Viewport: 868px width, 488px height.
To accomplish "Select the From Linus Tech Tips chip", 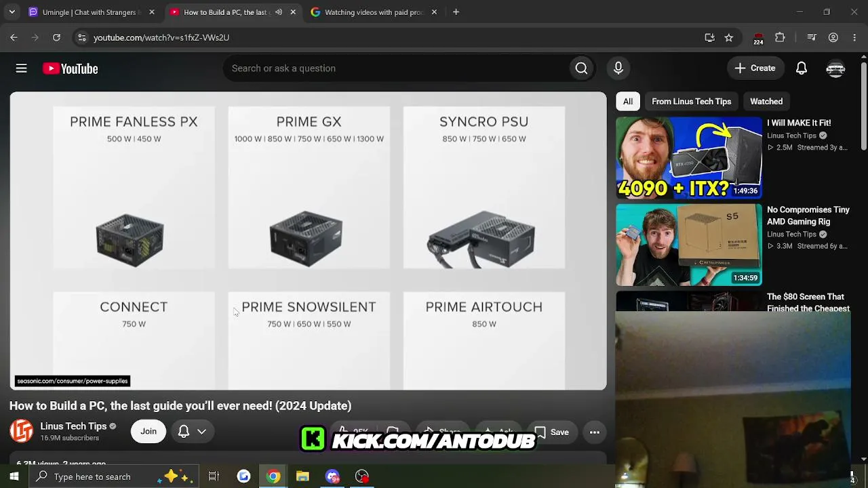I will (x=692, y=102).
